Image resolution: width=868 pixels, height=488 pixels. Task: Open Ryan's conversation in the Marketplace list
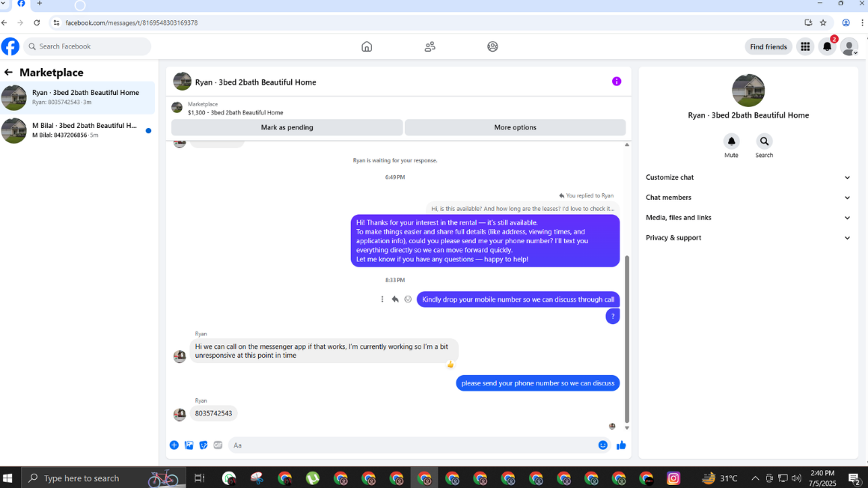click(78, 97)
